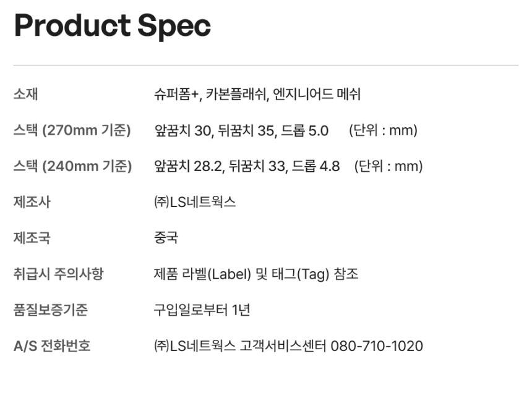Click the 제조사 row label
The image size is (532, 414).
(x=32, y=202)
